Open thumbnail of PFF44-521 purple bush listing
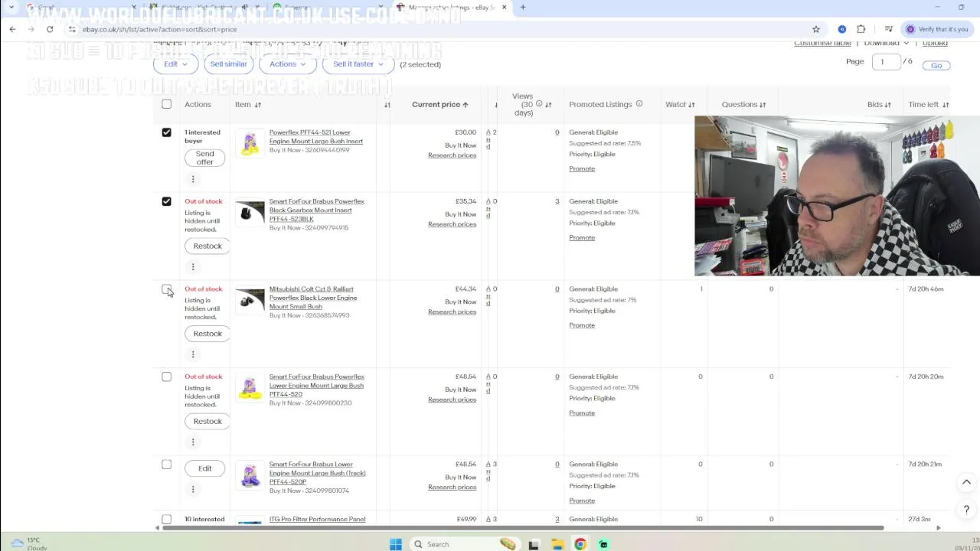Image resolution: width=980 pixels, height=551 pixels. click(250, 143)
